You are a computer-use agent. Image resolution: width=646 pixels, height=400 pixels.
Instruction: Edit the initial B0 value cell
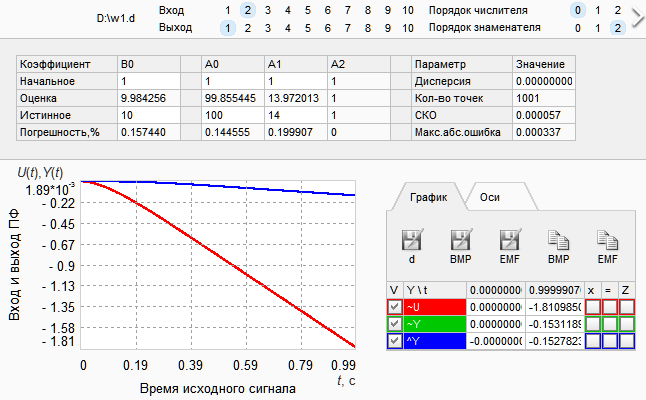(149, 81)
